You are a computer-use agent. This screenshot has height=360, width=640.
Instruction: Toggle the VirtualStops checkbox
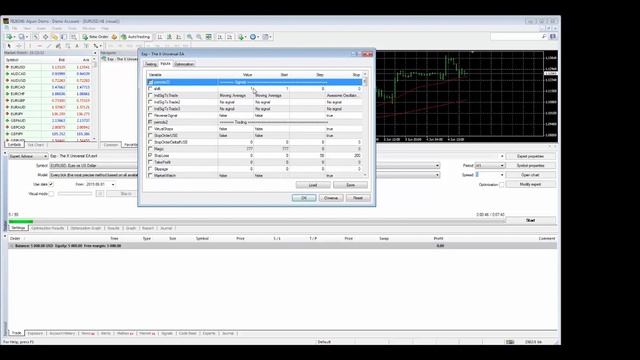(x=150, y=129)
